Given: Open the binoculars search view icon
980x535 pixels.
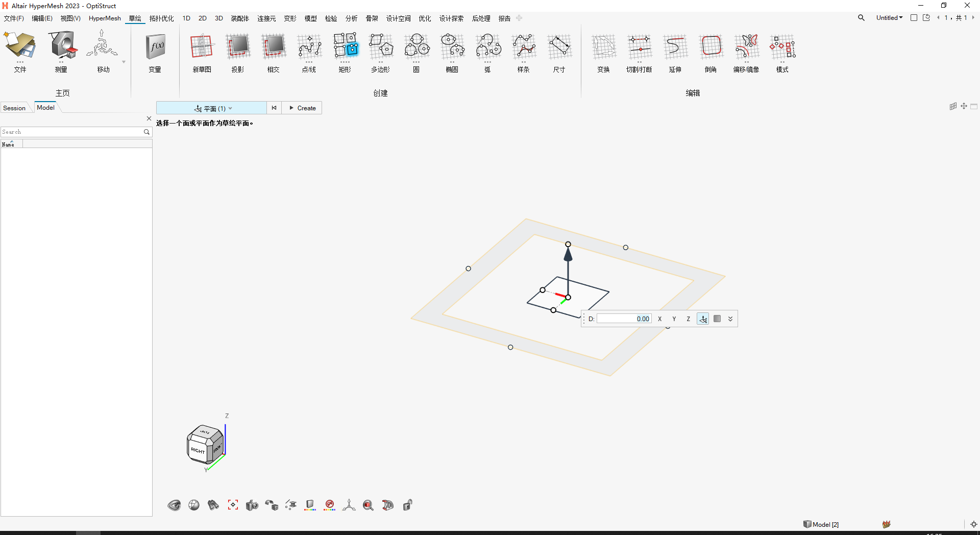Looking at the screenshot, I should pos(213,505).
